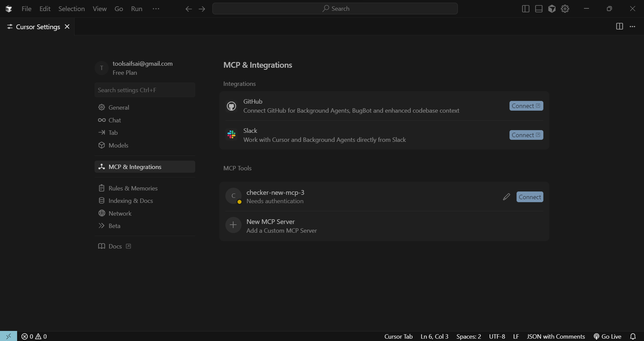Split the editor to the right
The height and width of the screenshot is (341, 644).
tap(620, 26)
